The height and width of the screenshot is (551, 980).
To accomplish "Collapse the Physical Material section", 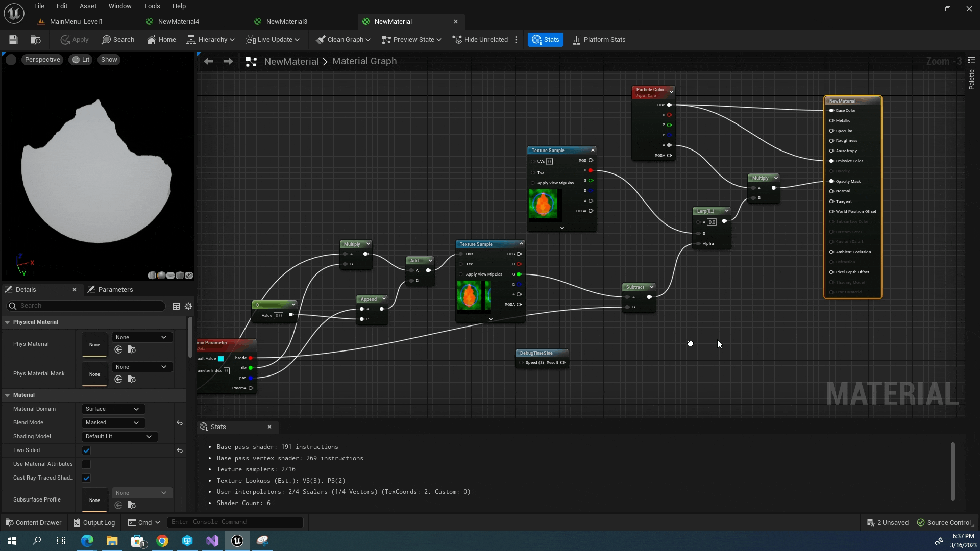I will (x=7, y=322).
